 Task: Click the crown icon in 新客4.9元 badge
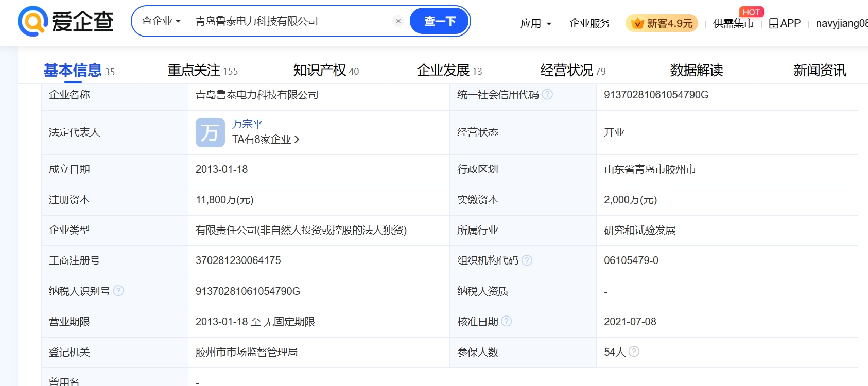click(637, 23)
